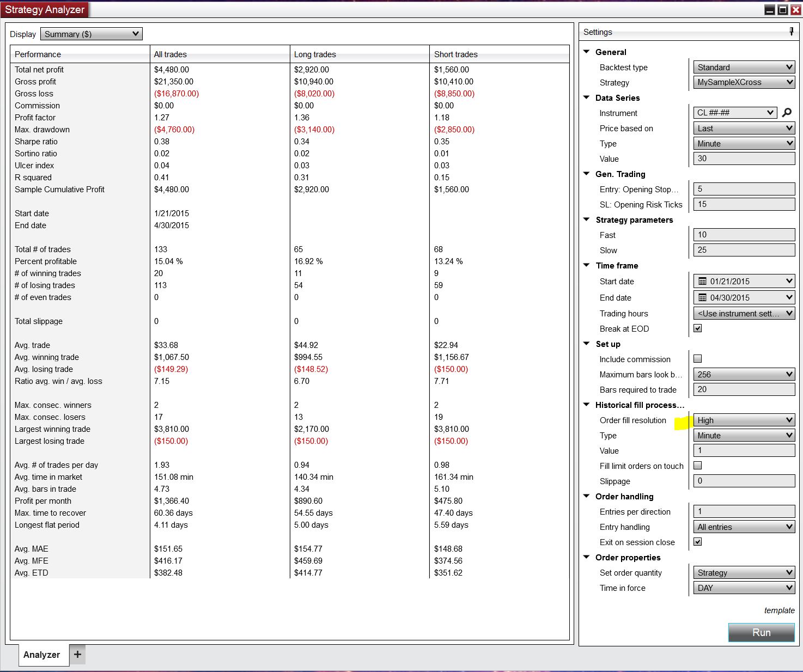
Task: Edit the Fast parameter field
Action: [x=744, y=235]
